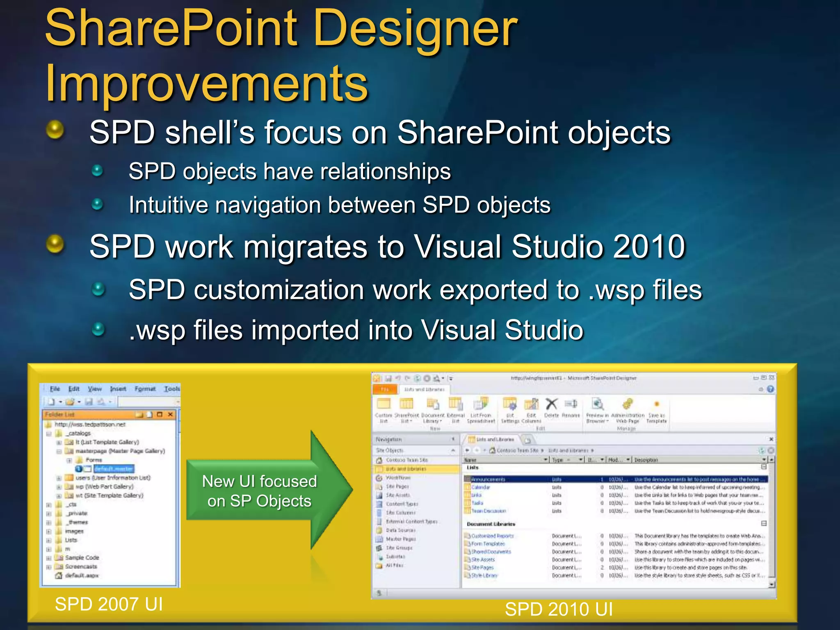Open Shared Documents library link

(491, 552)
